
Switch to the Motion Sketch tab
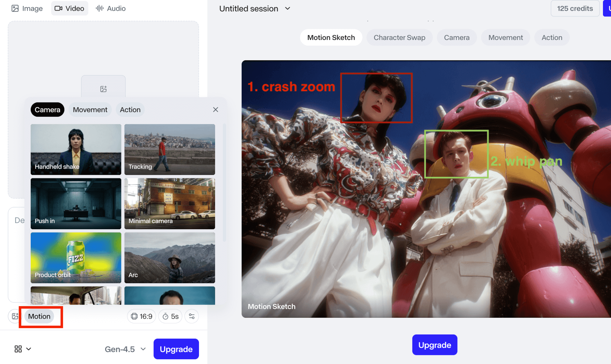tap(331, 38)
